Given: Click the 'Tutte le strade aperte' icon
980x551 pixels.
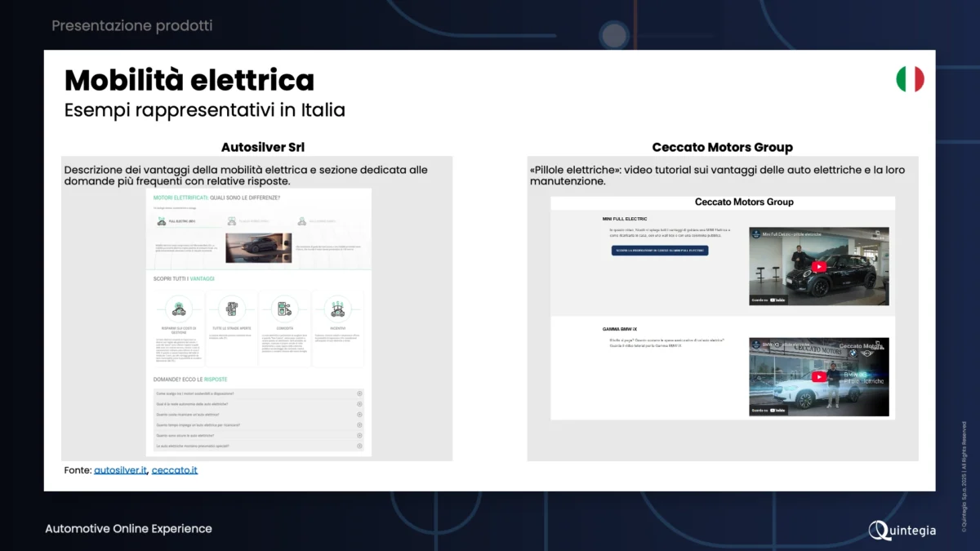Looking at the screenshot, I should (232, 309).
